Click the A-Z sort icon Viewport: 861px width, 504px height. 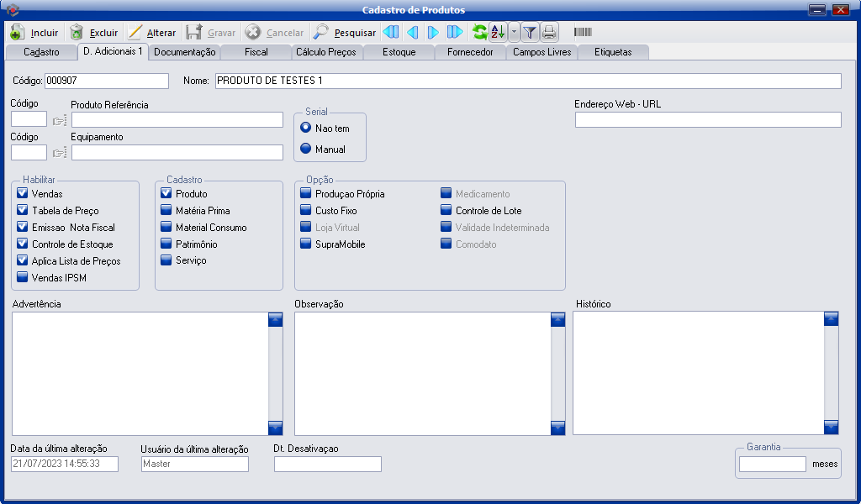[x=497, y=33]
